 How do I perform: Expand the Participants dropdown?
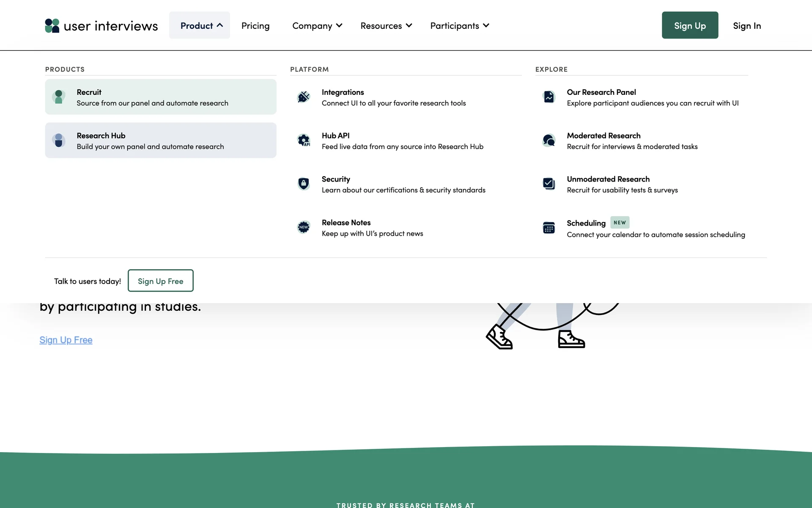coord(459,26)
